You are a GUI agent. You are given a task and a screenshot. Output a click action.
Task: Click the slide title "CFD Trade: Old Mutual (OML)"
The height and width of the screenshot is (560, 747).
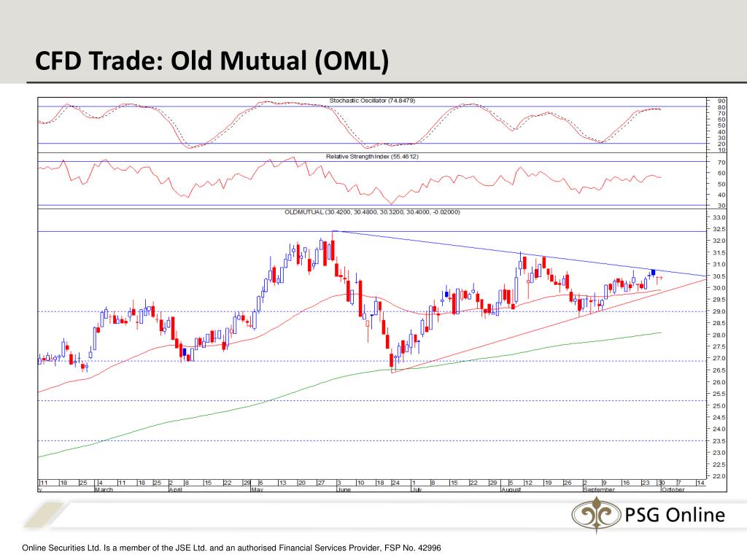(x=212, y=61)
